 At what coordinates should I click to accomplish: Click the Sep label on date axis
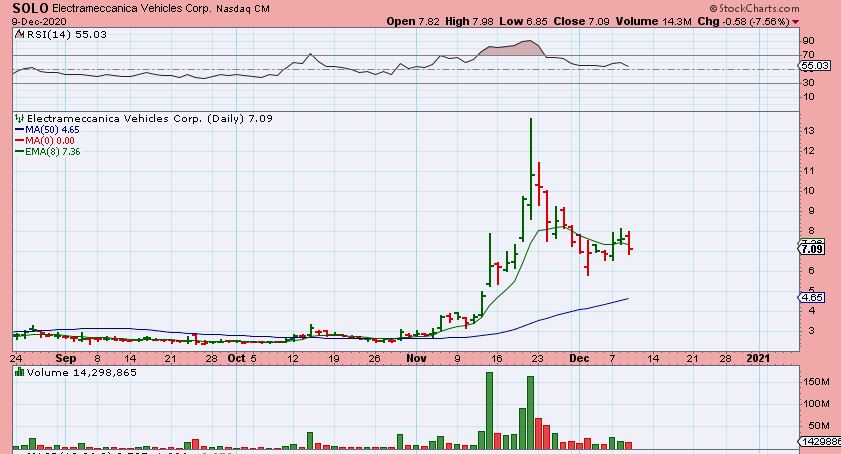[x=65, y=358]
